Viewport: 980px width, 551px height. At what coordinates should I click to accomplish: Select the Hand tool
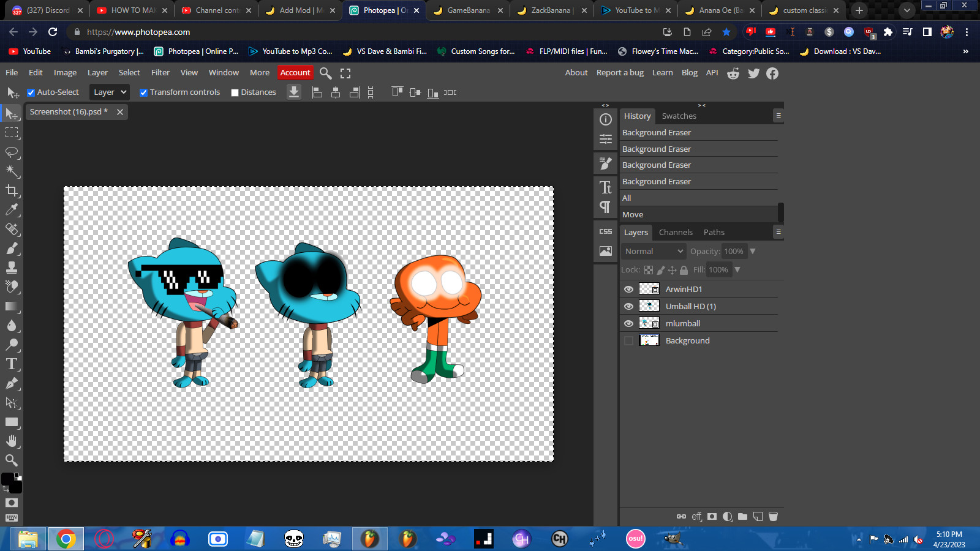pos(12,441)
